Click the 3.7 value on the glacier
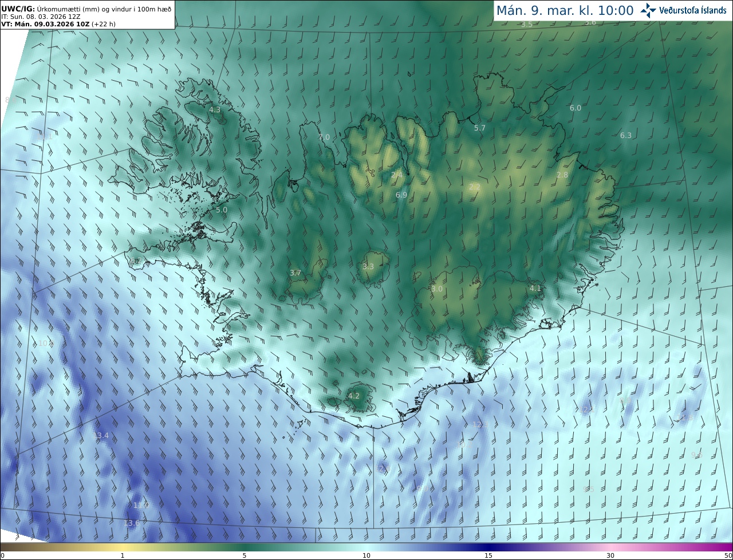Screen dimensions: 733x560 295,273
